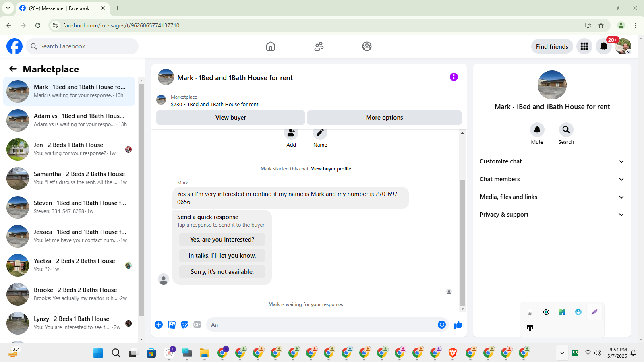This screenshot has width=644, height=362.
Task: Click the View buyer button
Action: tap(231, 118)
